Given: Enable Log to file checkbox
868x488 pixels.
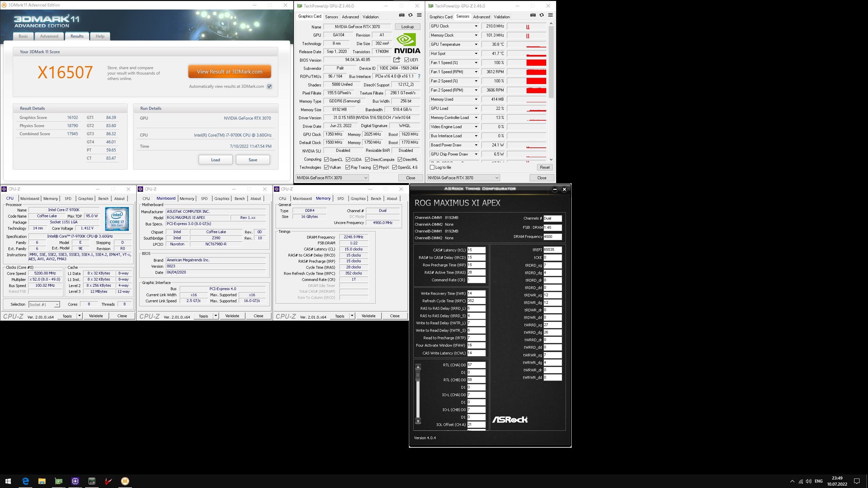Looking at the screenshot, I should tap(432, 167).
